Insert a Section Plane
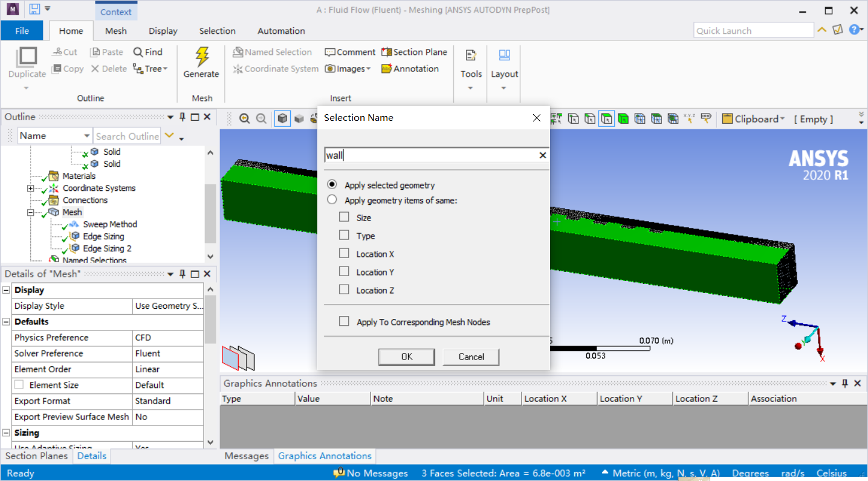The image size is (868, 481). pos(414,52)
